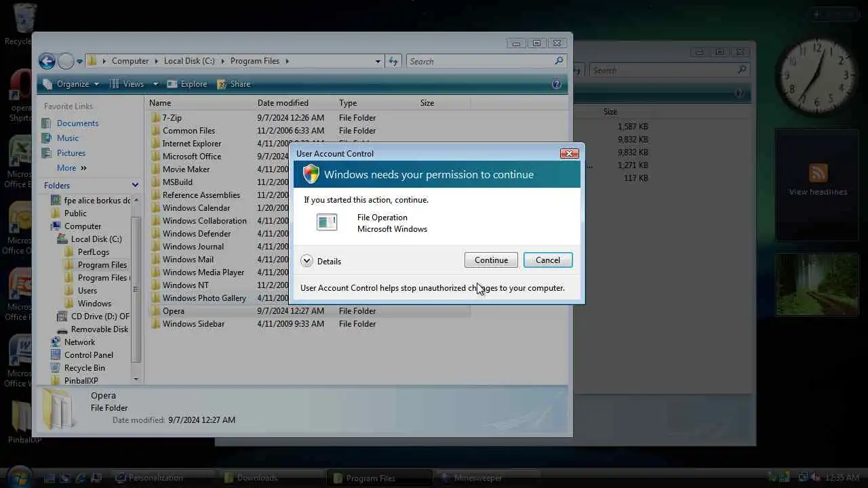The width and height of the screenshot is (868, 488).
Task: Select the Windows Media Player folder
Action: [x=203, y=272]
